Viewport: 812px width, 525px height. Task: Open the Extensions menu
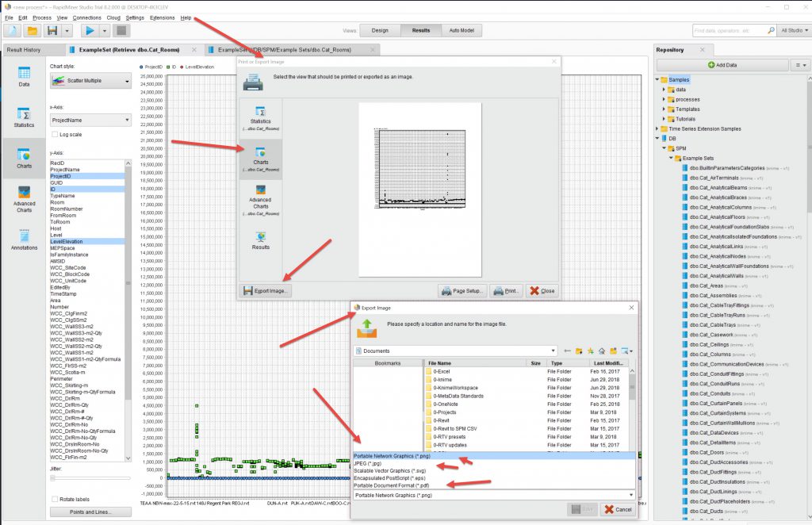162,17
